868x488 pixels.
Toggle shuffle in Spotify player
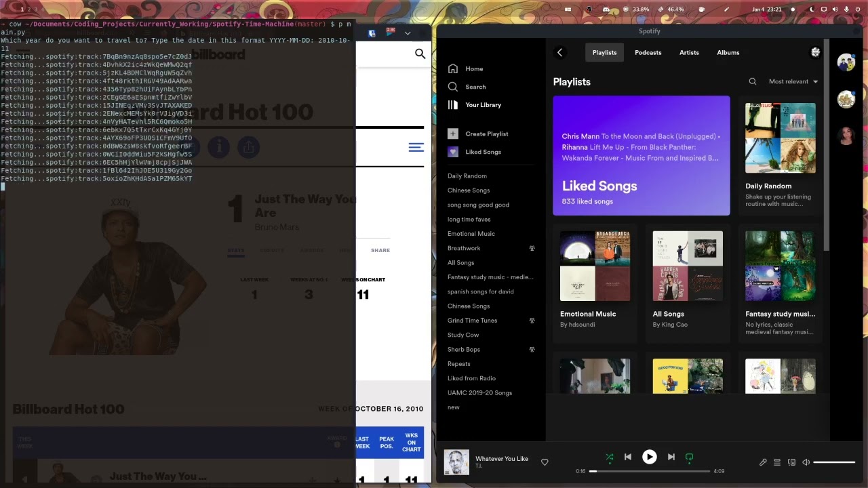click(610, 457)
